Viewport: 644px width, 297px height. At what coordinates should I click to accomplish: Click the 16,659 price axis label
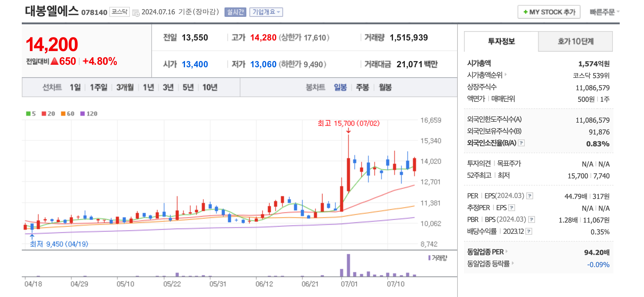tap(431, 120)
